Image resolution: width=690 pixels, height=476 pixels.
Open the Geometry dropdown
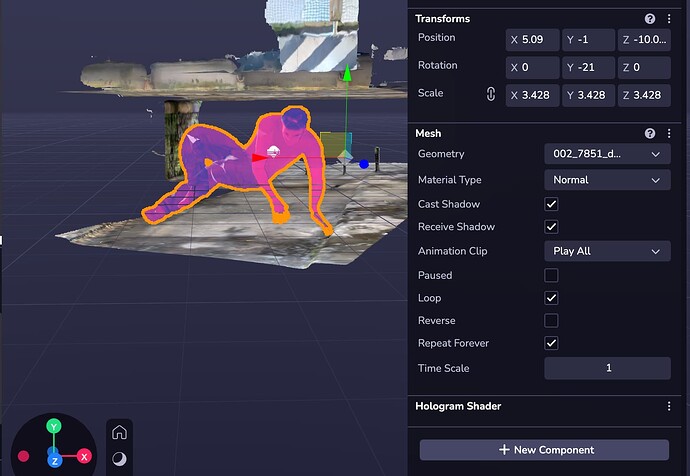pyautogui.click(x=607, y=154)
